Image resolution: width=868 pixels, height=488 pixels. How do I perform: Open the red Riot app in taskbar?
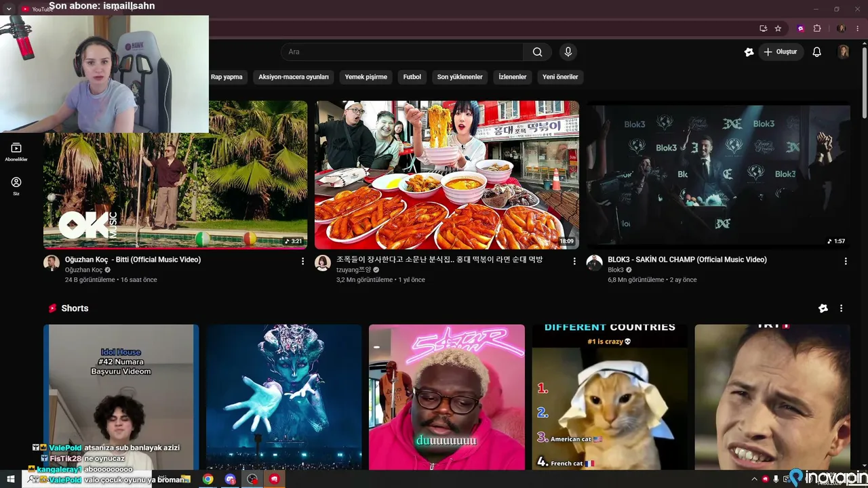click(x=275, y=479)
